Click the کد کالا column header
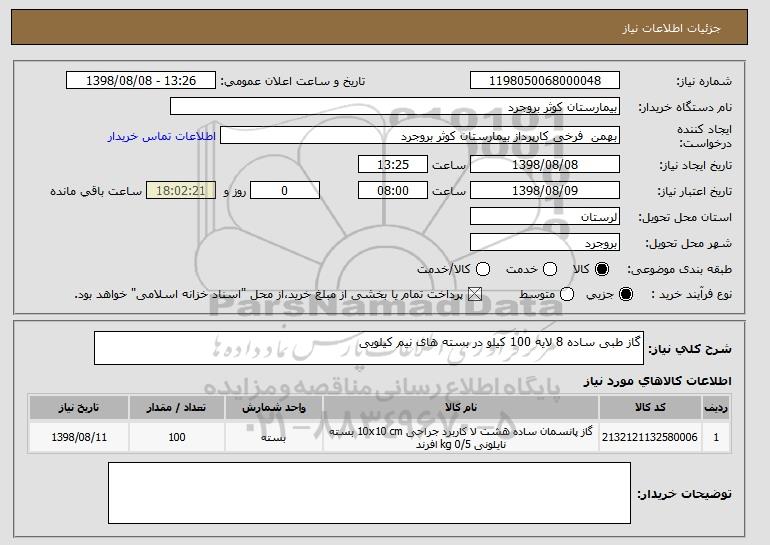 (650, 408)
